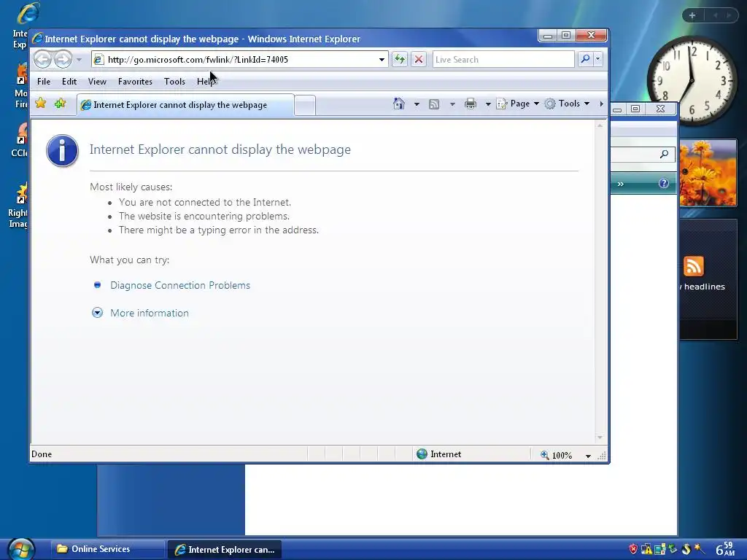Click the taskbar clock showing 6:59 AM
The height and width of the screenshot is (560, 747).
click(x=725, y=549)
